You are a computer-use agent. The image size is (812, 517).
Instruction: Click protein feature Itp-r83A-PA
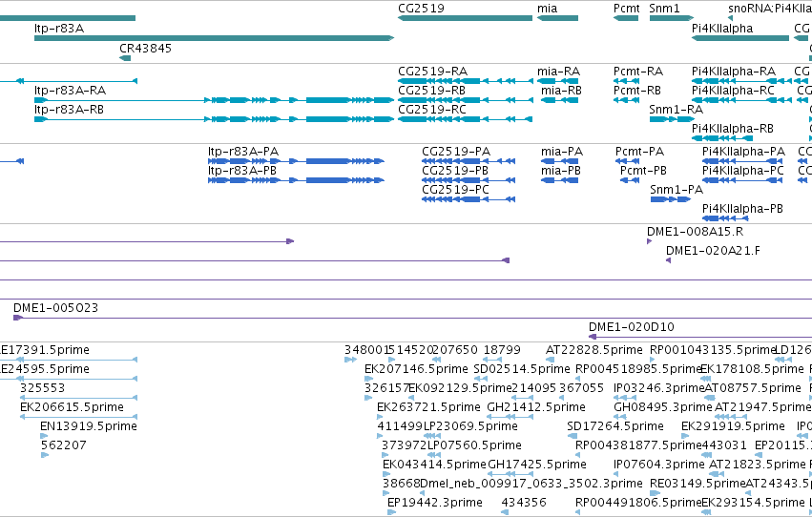point(296,161)
